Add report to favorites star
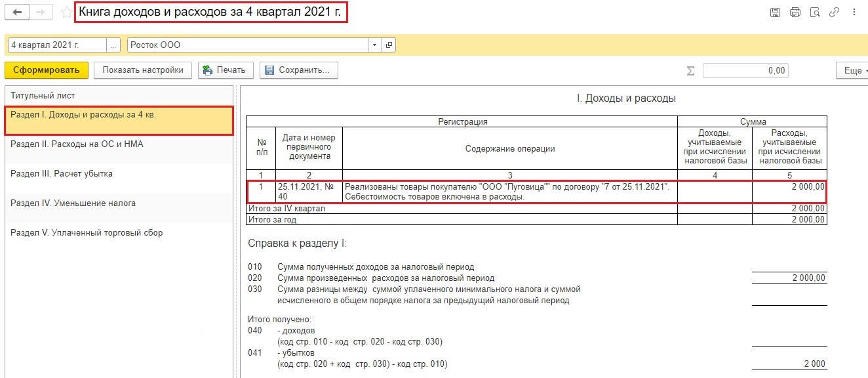Screen dimensions: 868x378 [x=66, y=12]
